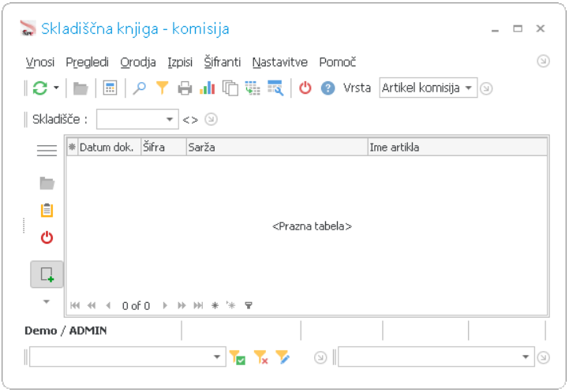Click edit filter funnel with pencil
Image resolution: width=569 pixels, height=392 pixels.
(x=283, y=357)
